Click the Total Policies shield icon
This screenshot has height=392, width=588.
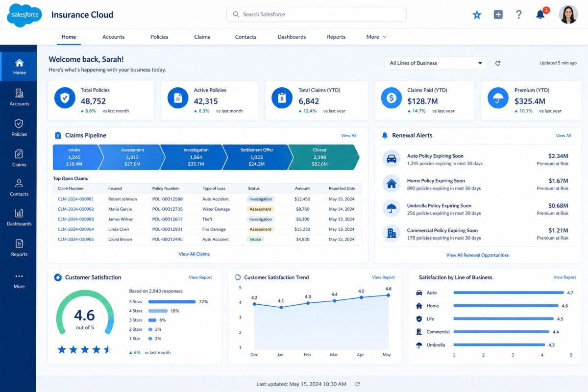coord(64,98)
